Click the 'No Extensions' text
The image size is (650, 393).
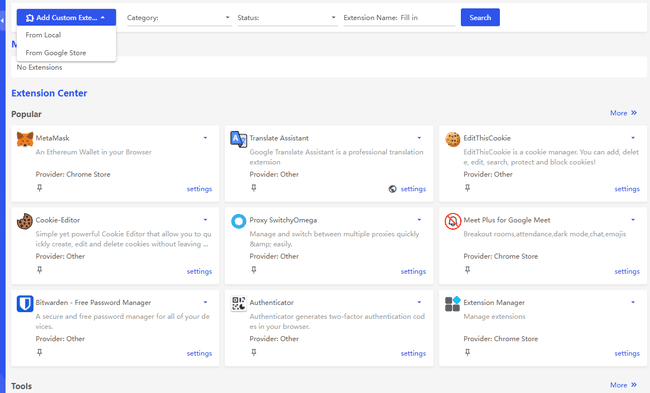pyautogui.click(x=39, y=67)
